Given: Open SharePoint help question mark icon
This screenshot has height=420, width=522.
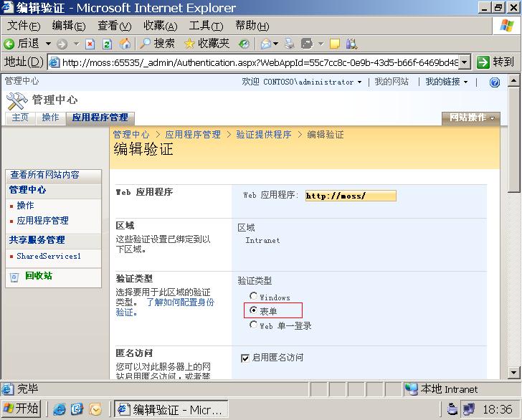Looking at the screenshot, I should [x=494, y=82].
